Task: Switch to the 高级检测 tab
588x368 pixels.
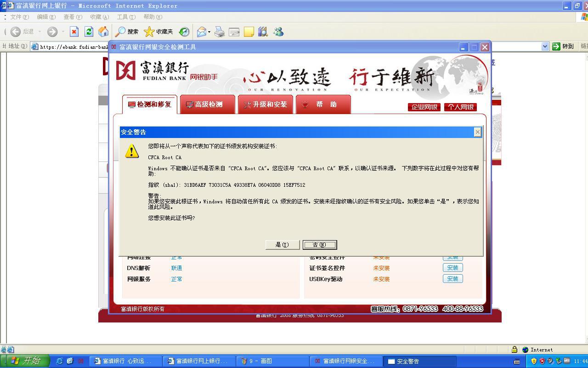Action: click(208, 105)
